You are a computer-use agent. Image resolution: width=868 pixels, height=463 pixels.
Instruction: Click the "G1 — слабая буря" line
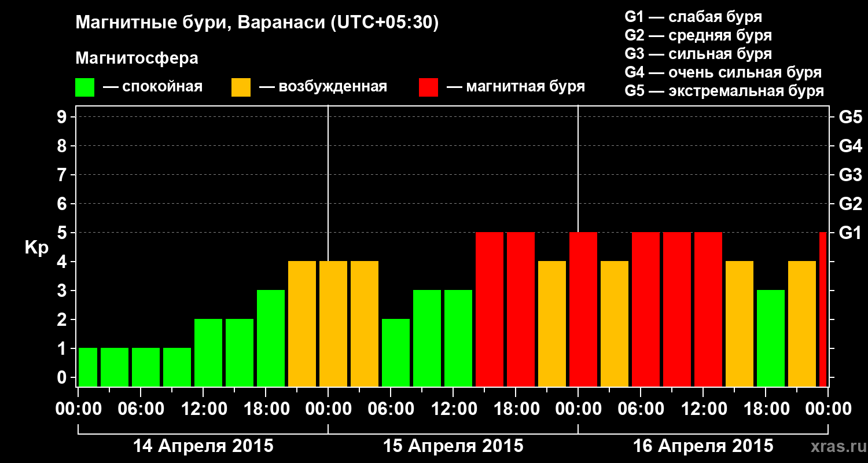coord(693,17)
